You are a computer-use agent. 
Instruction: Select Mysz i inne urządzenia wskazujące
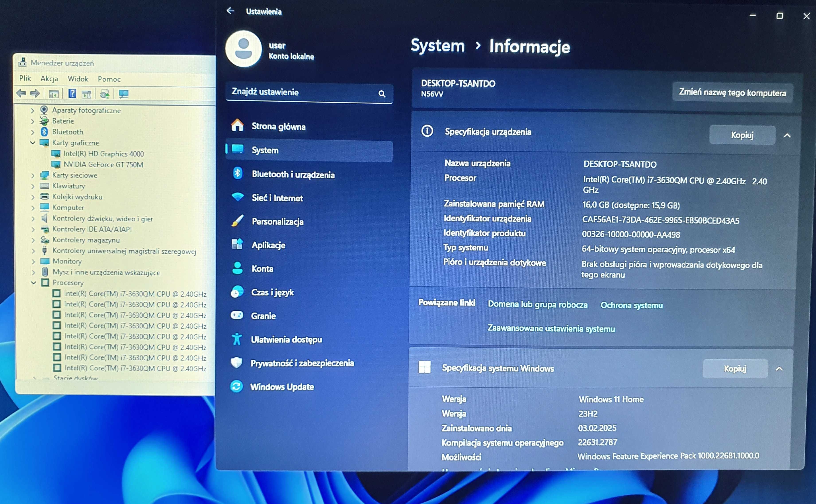pyautogui.click(x=106, y=272)
